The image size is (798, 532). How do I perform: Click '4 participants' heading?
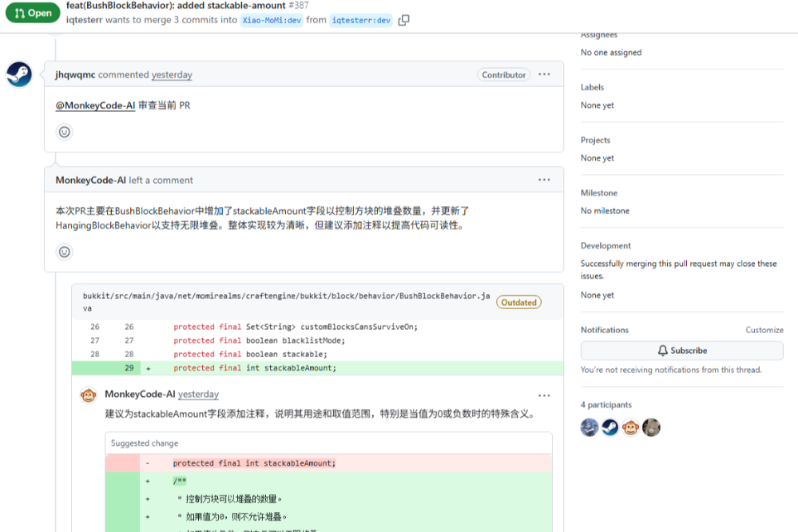click(x=606, y=404)
